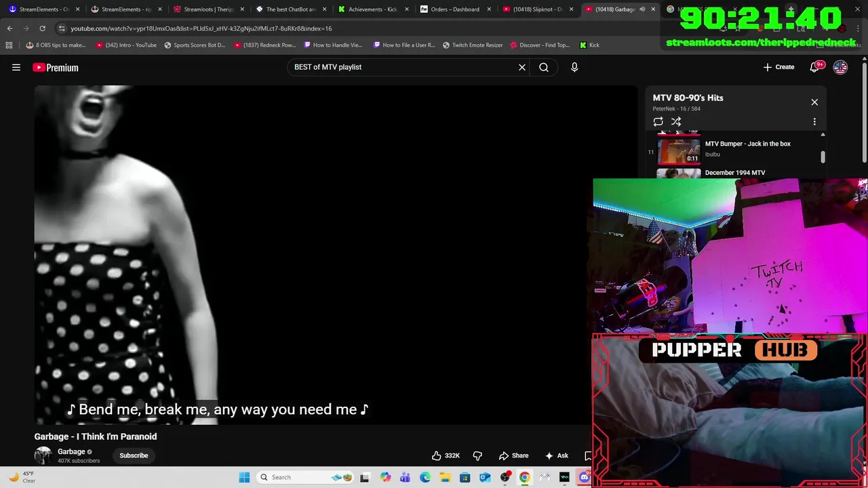This screenshot has width=868, height=488.
Task: Open Redneck Pow... bookmark
Action: pyautogui.click(x=265, y=45)
